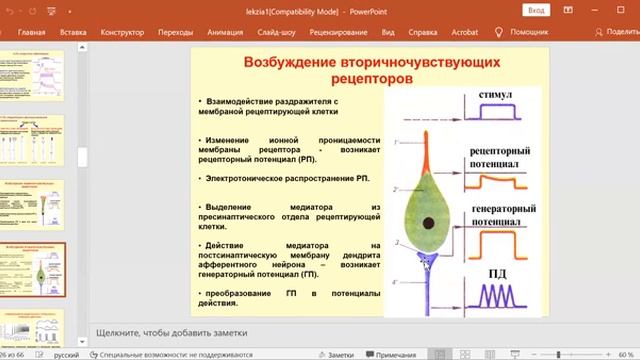Click the bullet 'Электротоническое распространение РП'

tap(284, 178)
